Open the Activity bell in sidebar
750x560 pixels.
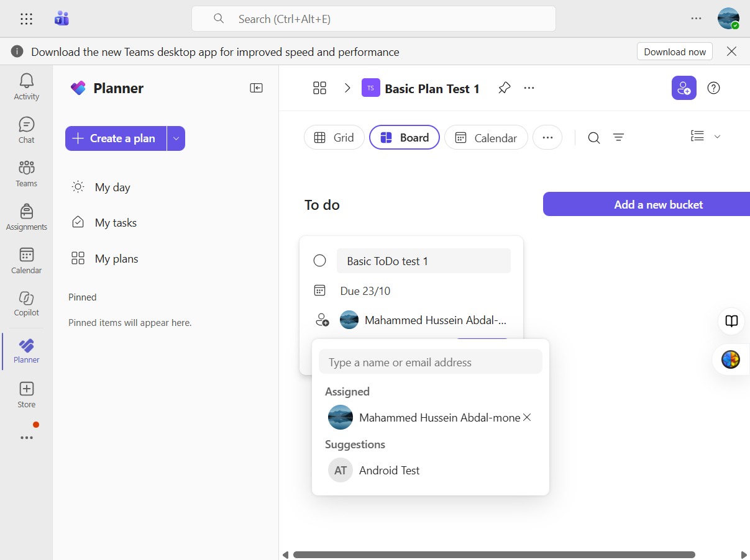click(x=26, y=86)
